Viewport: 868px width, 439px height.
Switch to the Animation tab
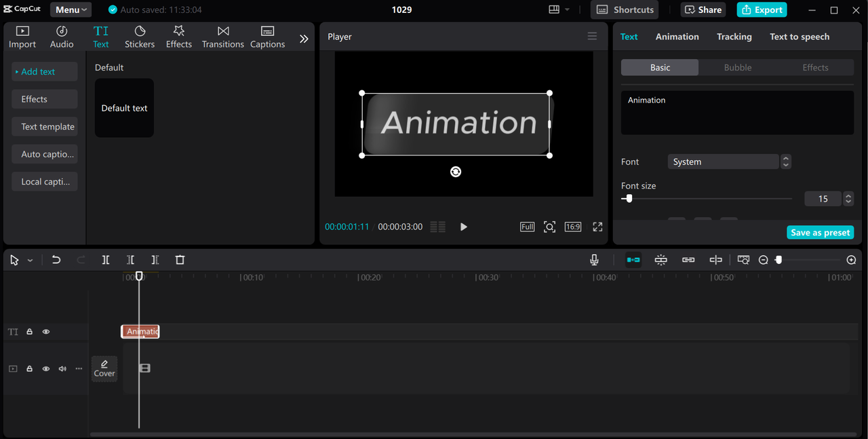[677, 37]
